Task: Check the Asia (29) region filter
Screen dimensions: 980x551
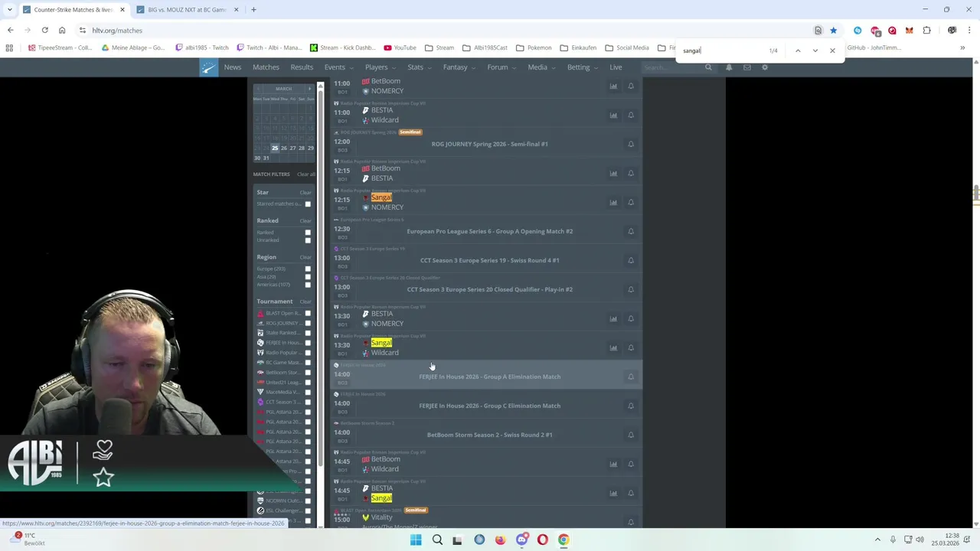Action: [x=308, y=277]
